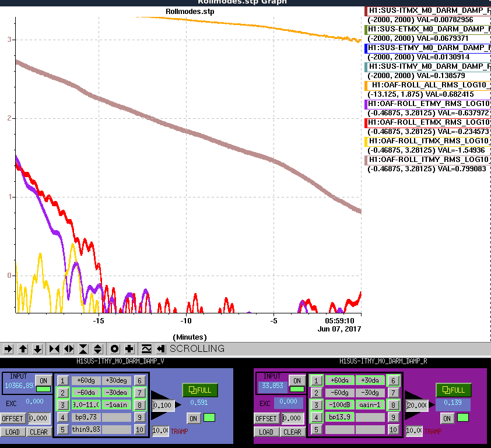Click the -100dB filter label in DAMP_R
This screenshot has height=448, width=491.
pyautogui.click(x=340, y=405)
